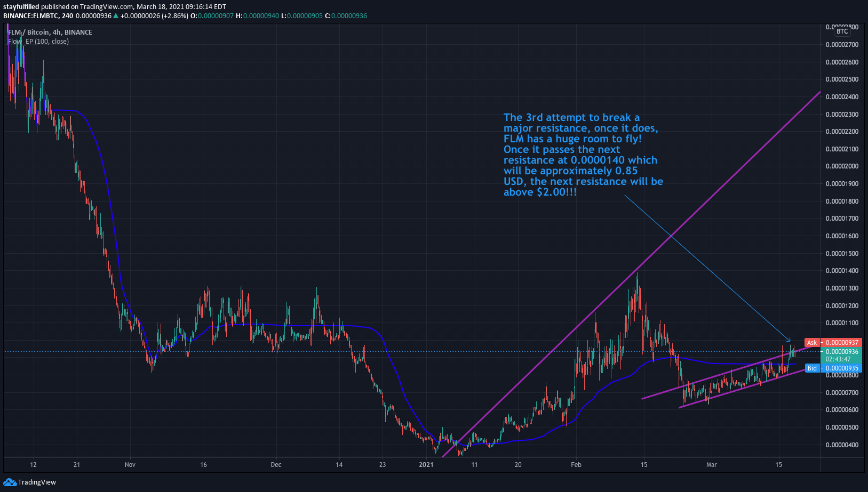This screenshot has width=868, height=492.
Task: Click the 0.00002700 price axis label
Action: (842, 45)
